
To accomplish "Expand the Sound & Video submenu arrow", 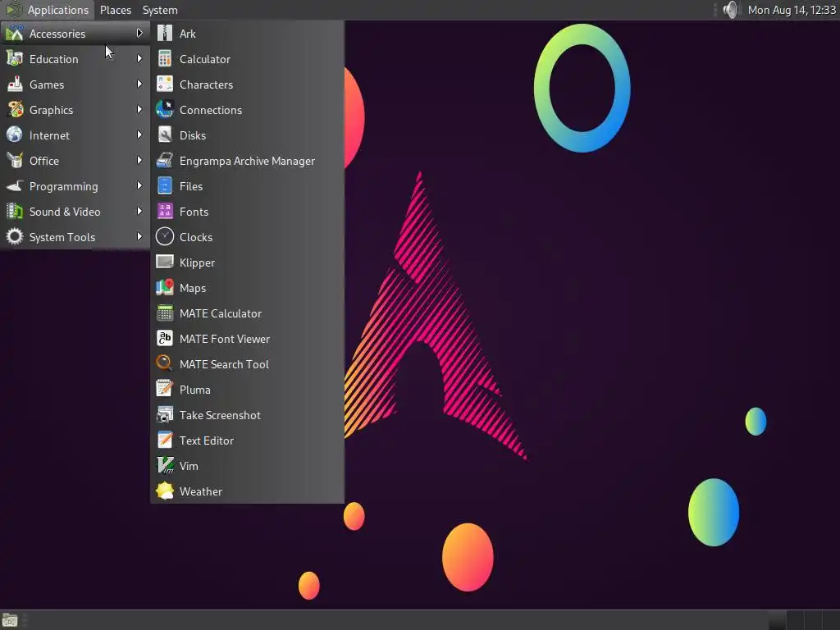I will pos(139,211).
